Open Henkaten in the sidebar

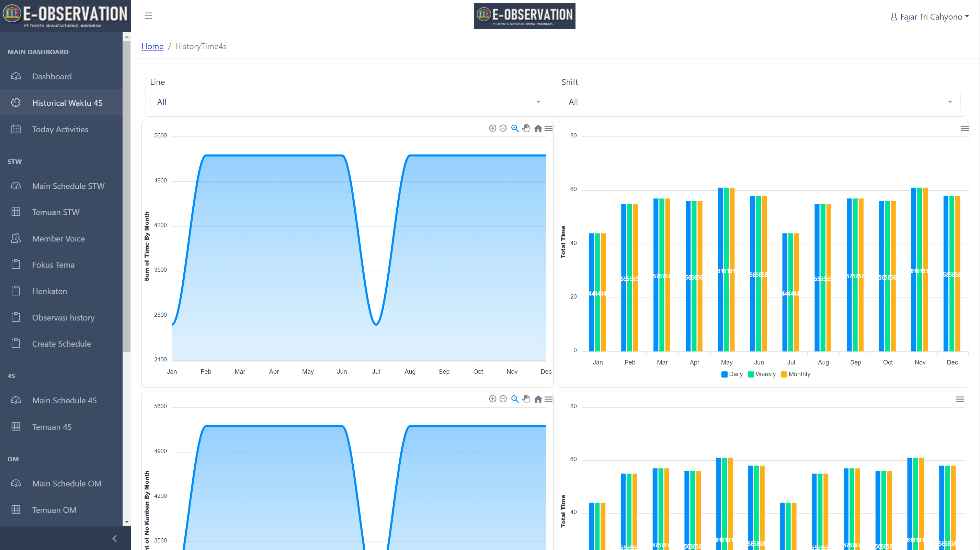[61, 291]
